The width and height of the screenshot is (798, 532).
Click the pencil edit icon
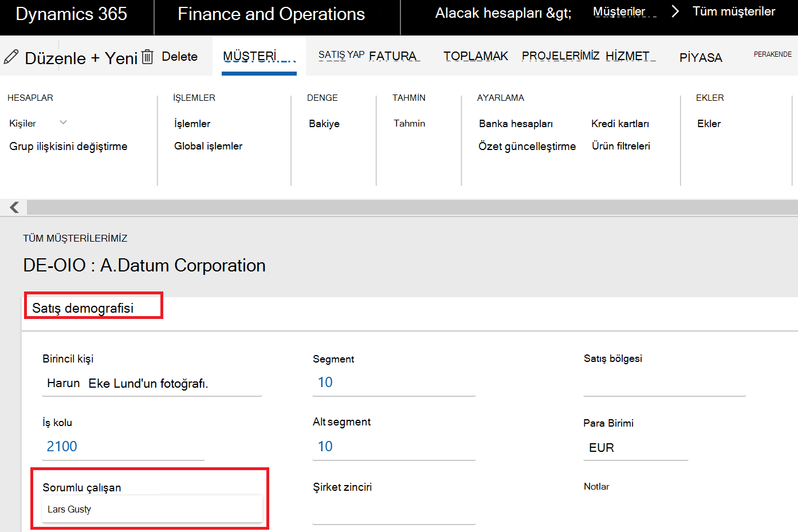click(11, 57)
